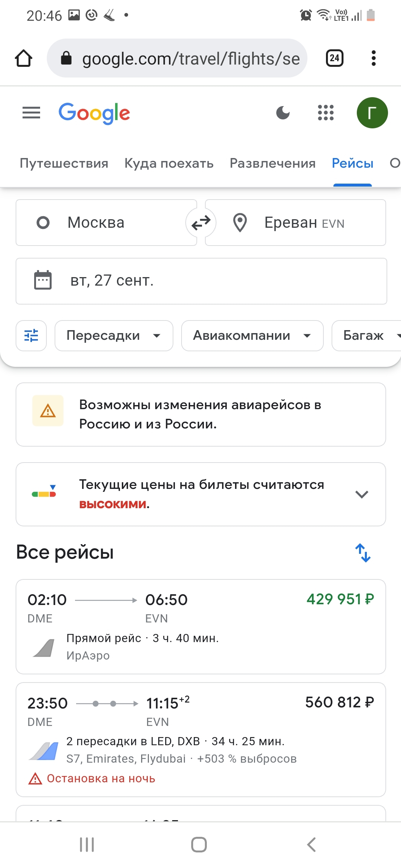This screenshot has height=868, width=401.
Task: Switch to the Путешествия tab
Action: tap(64, 163)
